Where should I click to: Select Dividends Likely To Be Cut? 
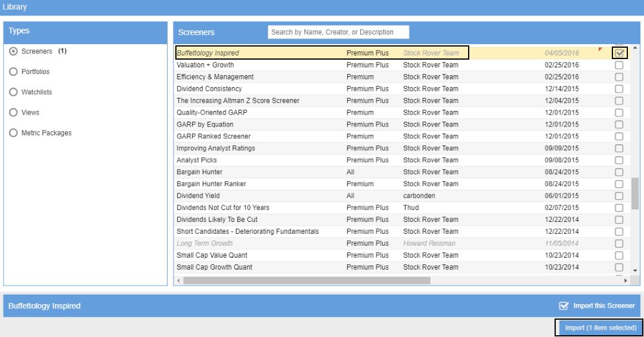(217, 220)
